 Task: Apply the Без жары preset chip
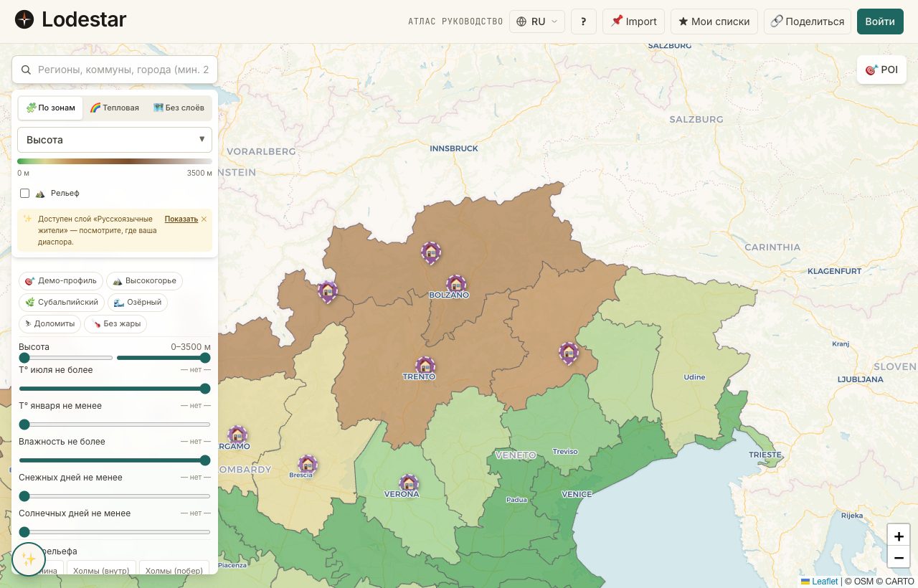coord(115,324)
